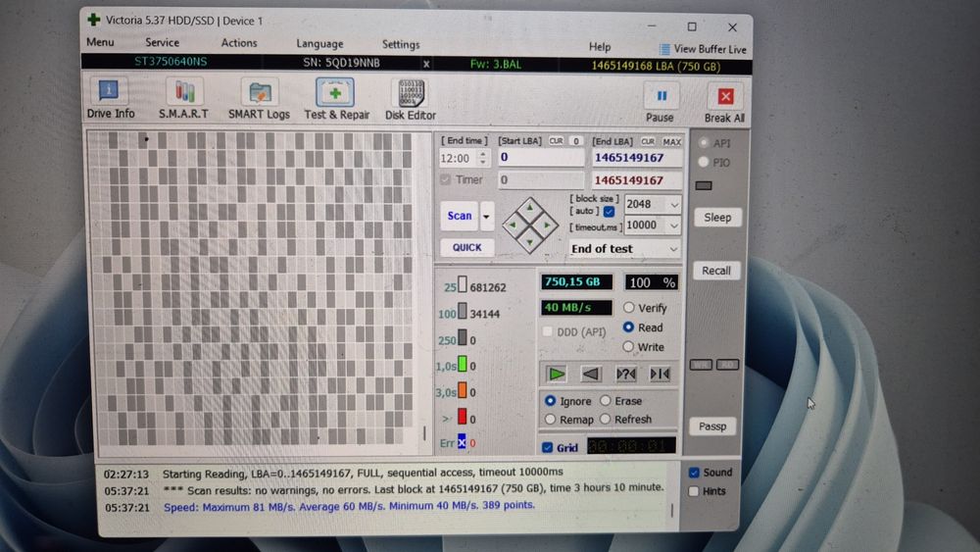The height and width of the screenshot is (552, 980).
Task: Close the drive tab with x mark
Action: coord(426,64)
